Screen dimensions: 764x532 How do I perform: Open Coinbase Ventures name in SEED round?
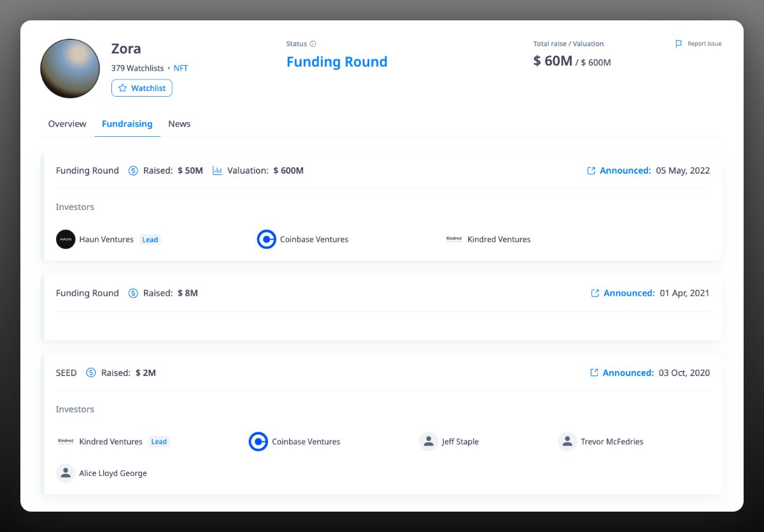(x=306, y=442)
